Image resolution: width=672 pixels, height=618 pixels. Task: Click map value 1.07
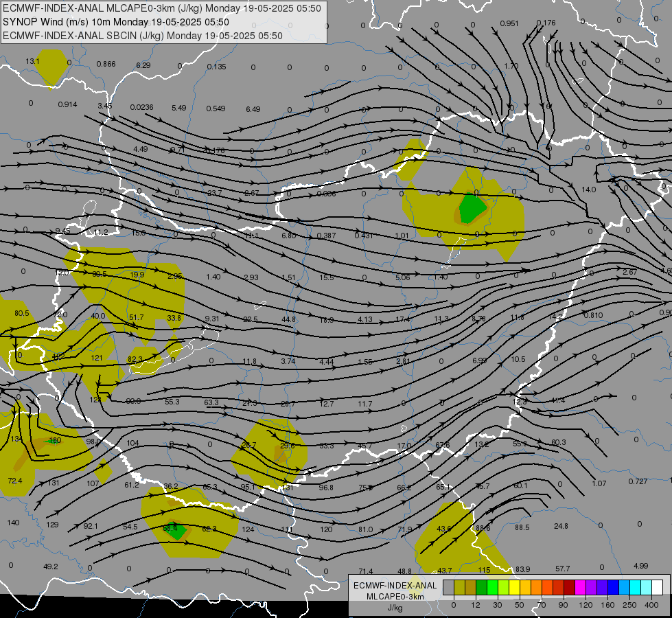pos(599,483)
